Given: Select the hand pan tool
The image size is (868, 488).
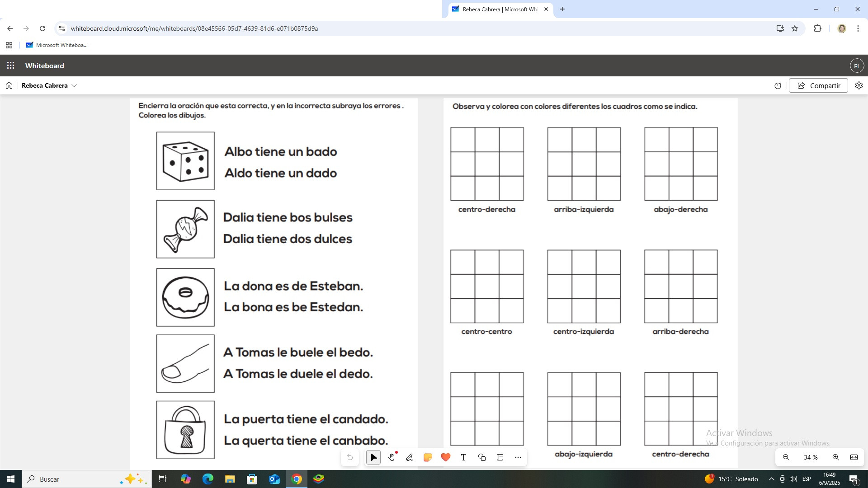Looking at the screenshot, I should click(x=392, y=457).
